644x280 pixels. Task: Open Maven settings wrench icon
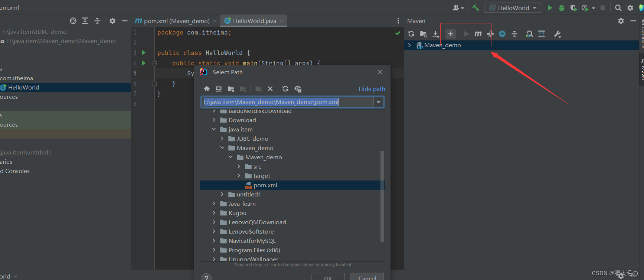click(x=557, y=34)
